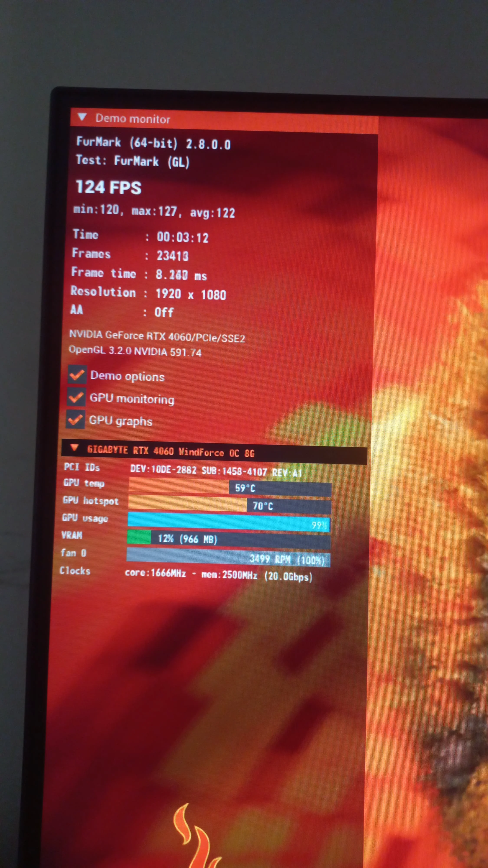Collapse the Demo monitor panel triangle

[82, 117]
